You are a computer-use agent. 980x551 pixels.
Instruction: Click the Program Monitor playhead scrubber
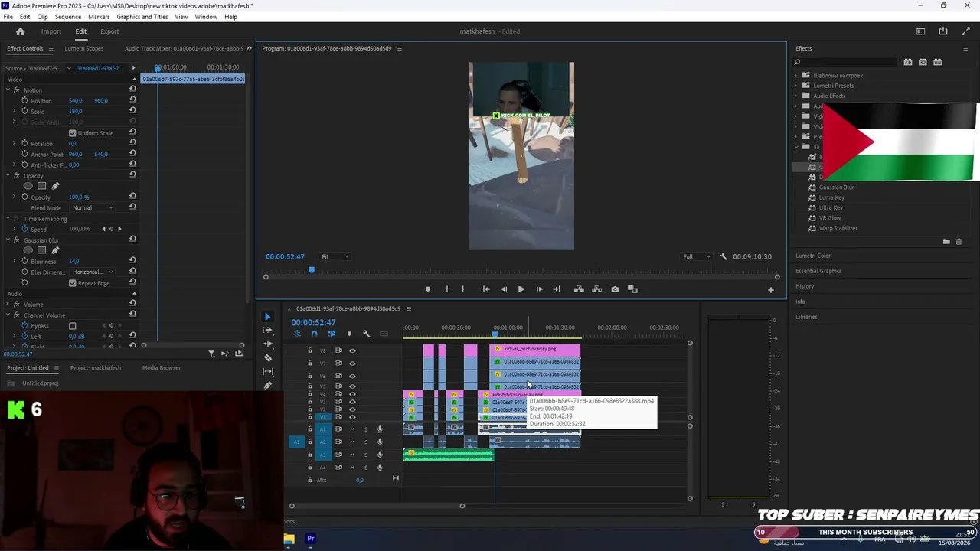coord(312,269)
